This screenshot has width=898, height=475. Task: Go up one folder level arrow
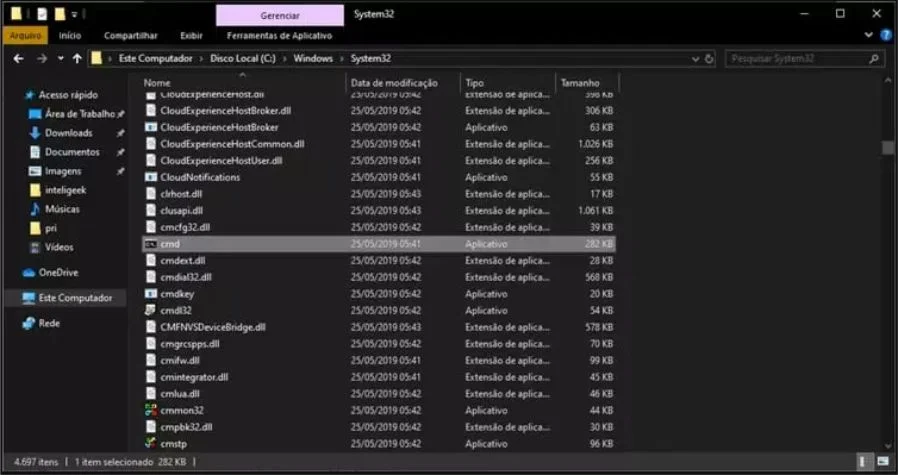point(77,58)
